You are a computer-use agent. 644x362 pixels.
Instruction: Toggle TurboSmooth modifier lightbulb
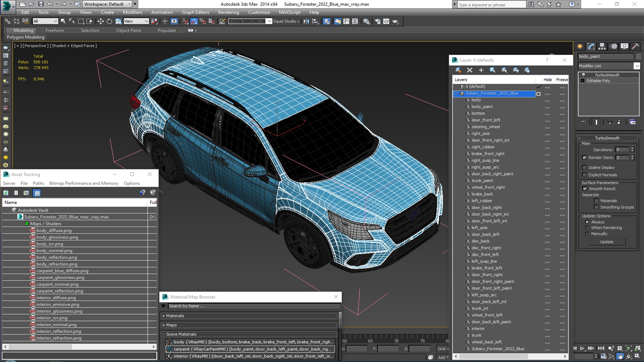click(x=583, y=75)
